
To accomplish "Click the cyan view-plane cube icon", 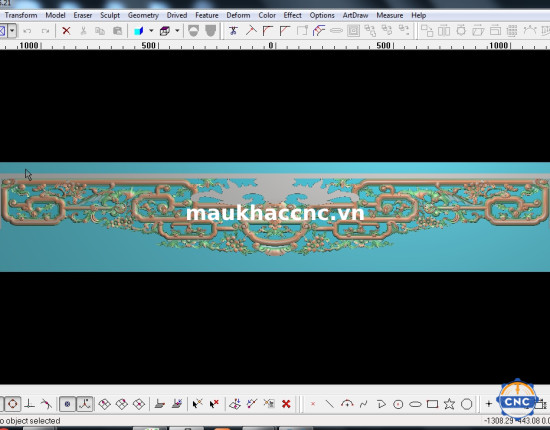I will click(x=139, y=31).
